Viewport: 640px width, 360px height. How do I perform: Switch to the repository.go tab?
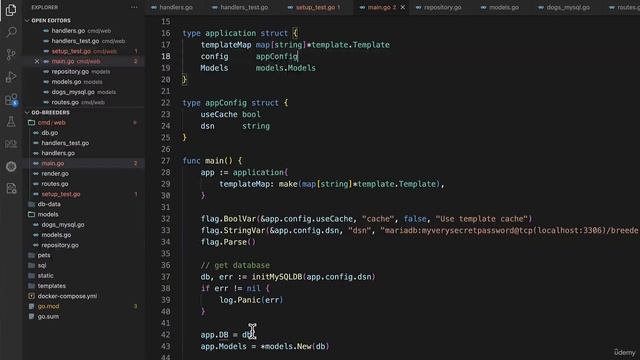(x=439, y=7)
